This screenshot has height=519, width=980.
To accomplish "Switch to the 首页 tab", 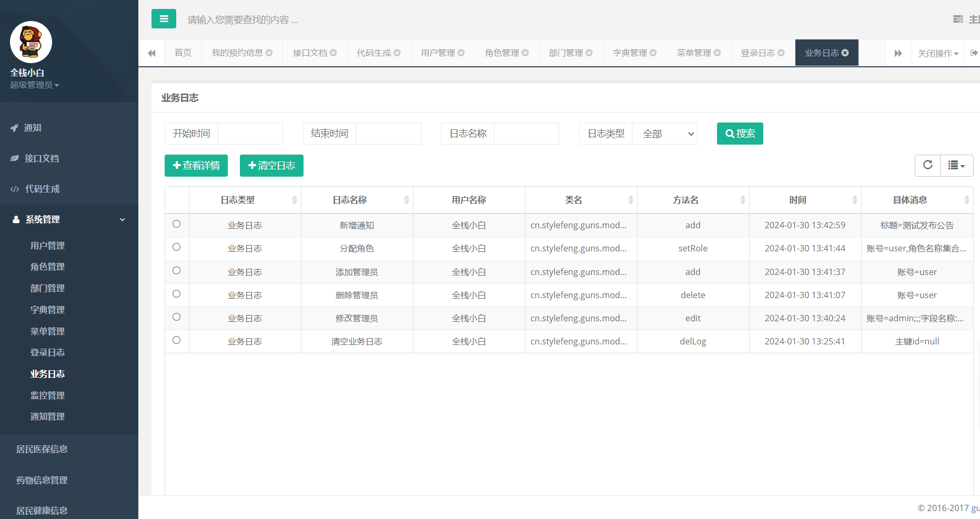I will tap(183, 53).
